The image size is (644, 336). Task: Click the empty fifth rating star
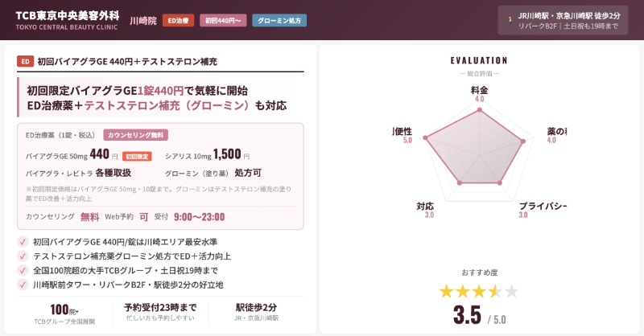pos(511,290)
